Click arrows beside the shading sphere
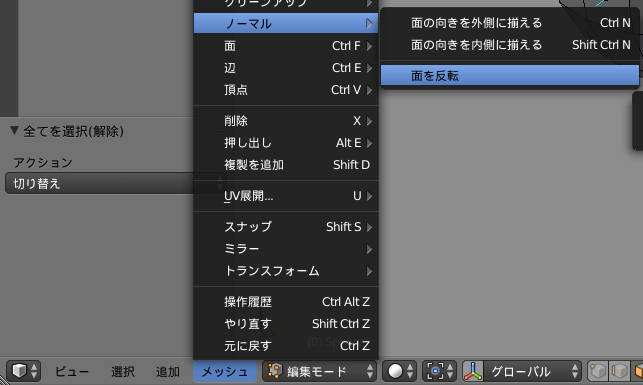 pyautogui.click(x=410, y=371)
